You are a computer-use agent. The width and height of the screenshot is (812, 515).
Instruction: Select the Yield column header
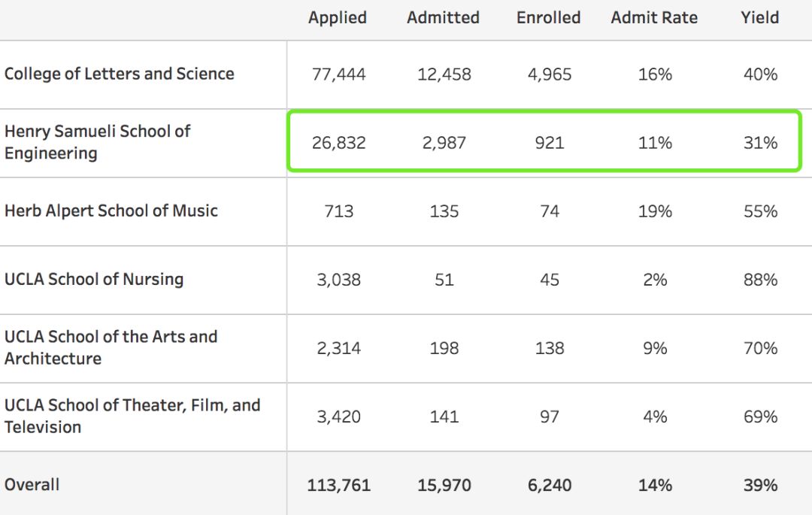point(759,18)
